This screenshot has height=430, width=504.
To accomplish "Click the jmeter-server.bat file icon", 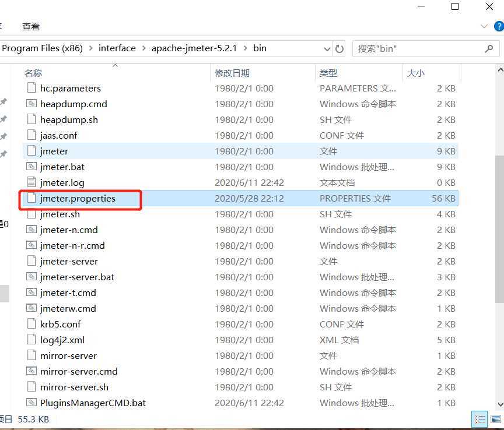I will [x=32, y=277].
